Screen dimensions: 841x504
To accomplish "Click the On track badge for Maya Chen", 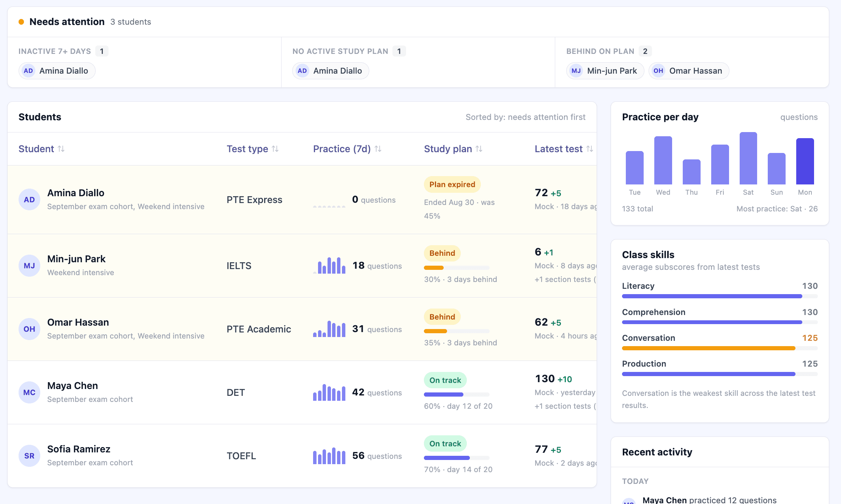I will [x=445, y=380].
